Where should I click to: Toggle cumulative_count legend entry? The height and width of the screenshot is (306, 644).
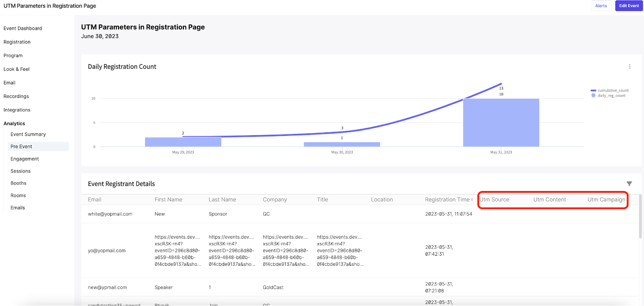[609, 90]
